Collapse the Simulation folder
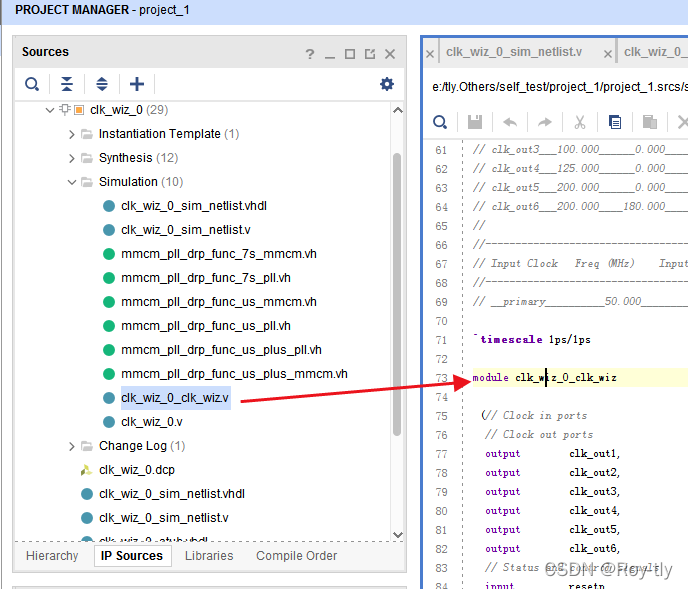This screenshot has width=688, height=589. coord(72,182)
